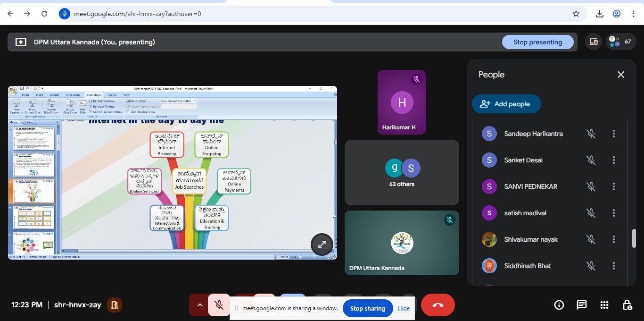This screenshot has height=321, width=644.
Task: Open the meeting details info icon
Action: point(559,305)
